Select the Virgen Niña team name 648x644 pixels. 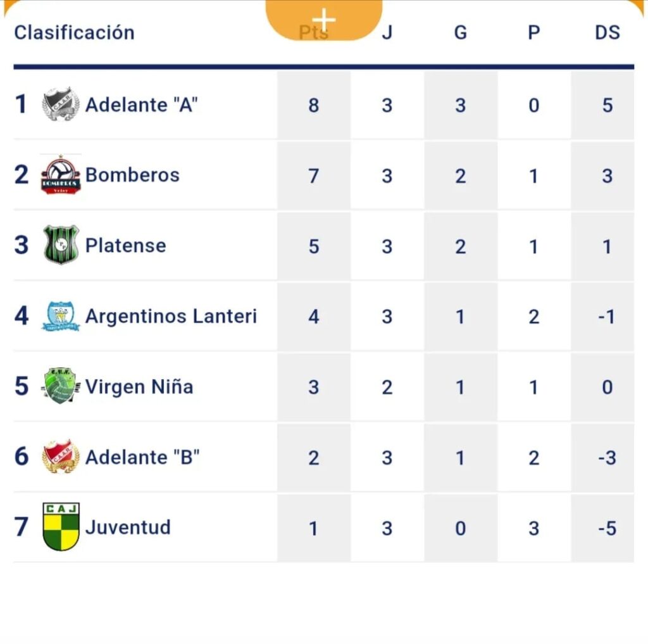point(139,386)
